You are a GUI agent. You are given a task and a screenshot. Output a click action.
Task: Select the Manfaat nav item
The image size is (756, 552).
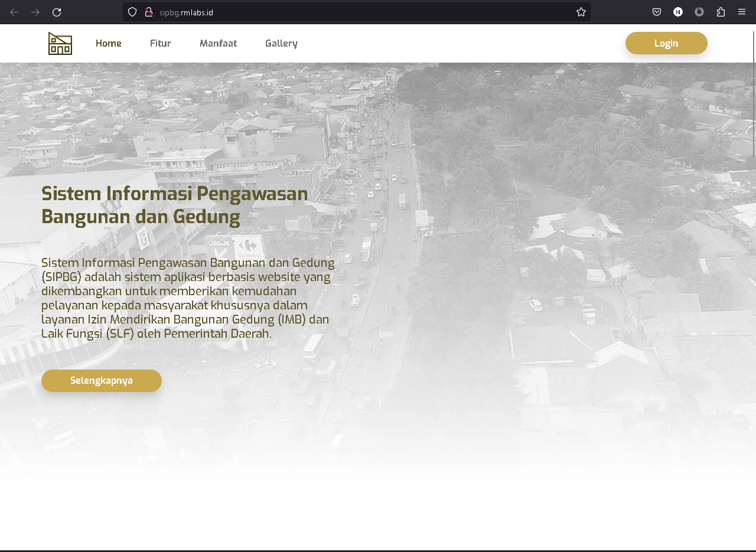[218, 43]
